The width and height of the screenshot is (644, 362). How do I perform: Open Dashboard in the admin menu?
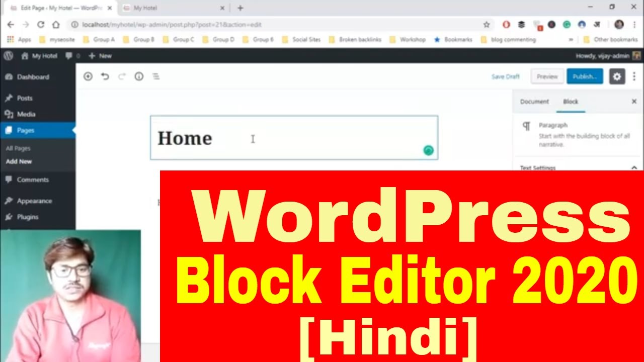33,77
